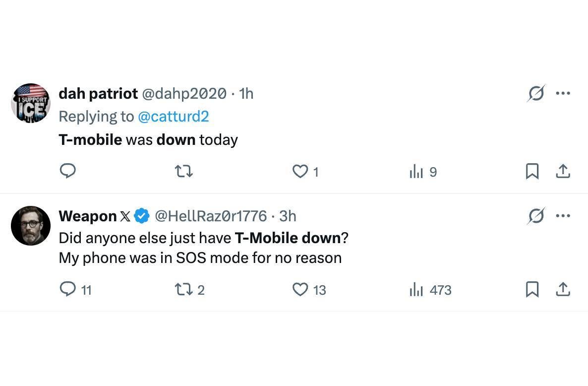Bookmark Weapon's tweet
The width and height of the screenshot is (588, 386).
pos(532,290)
